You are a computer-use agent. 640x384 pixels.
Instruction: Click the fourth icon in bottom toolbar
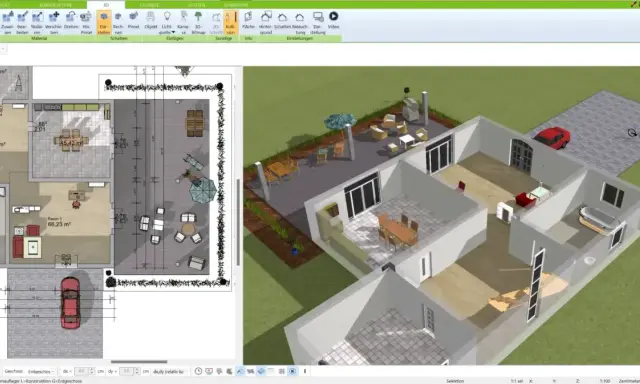click(x=229, y=371)
